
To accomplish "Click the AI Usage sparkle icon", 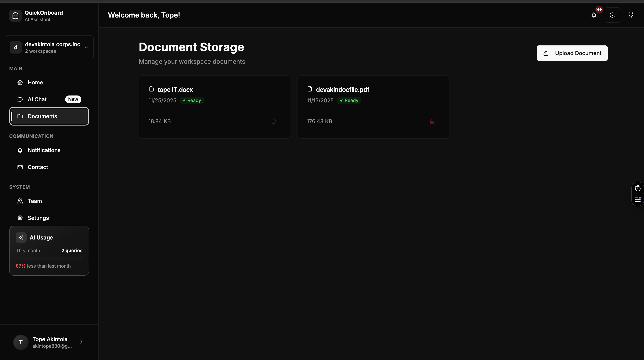I will (x=21, y=237).
